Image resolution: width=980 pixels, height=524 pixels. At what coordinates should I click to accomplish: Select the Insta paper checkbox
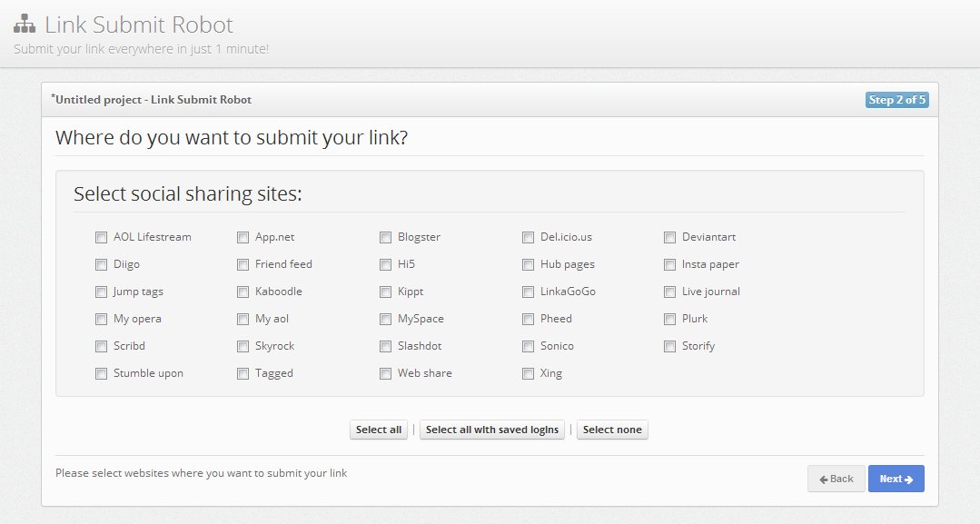pos(670,264)
